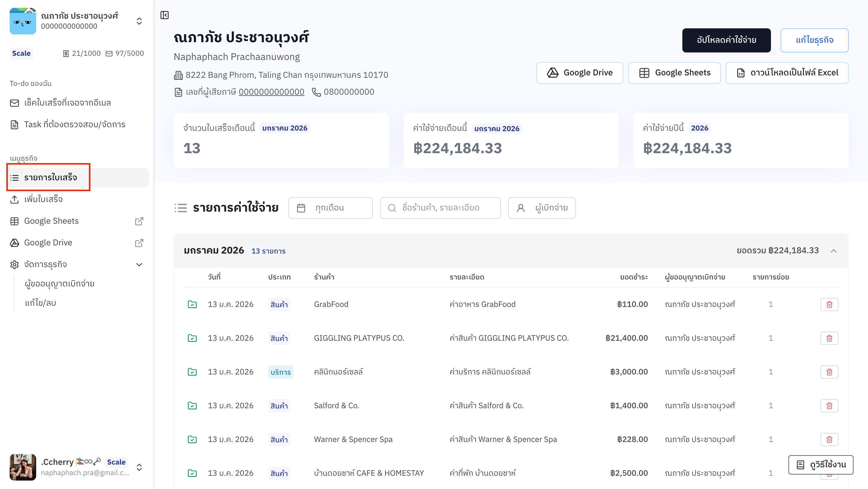Image resolution: width=868 pixels, height=489 pixels.
Task: Collapse the sidebar panel icon
Action: [165, 15]
